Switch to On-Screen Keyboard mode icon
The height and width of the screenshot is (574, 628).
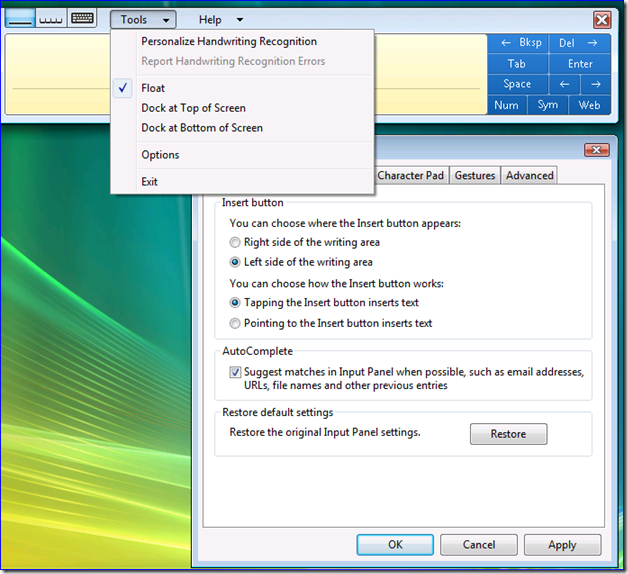82,18
